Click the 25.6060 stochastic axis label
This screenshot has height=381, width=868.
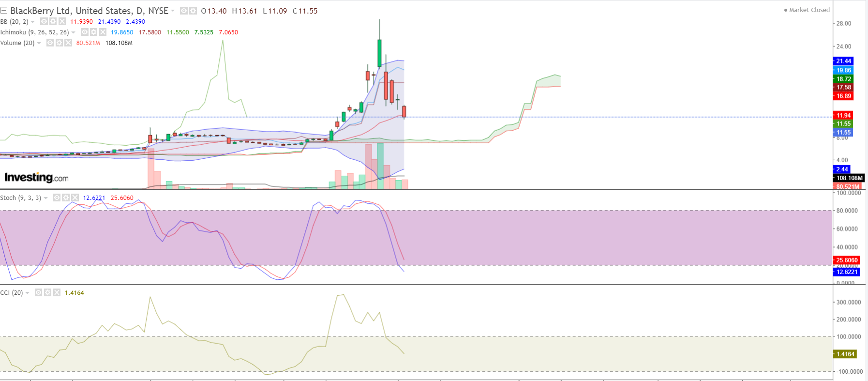point(847,260)
